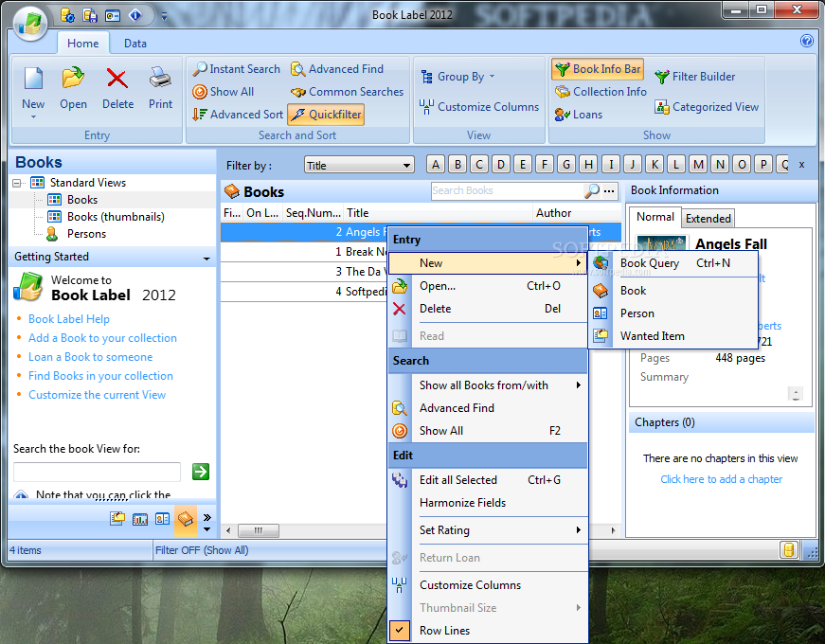Click Customize Columns in the ribbon

point(479,107)
